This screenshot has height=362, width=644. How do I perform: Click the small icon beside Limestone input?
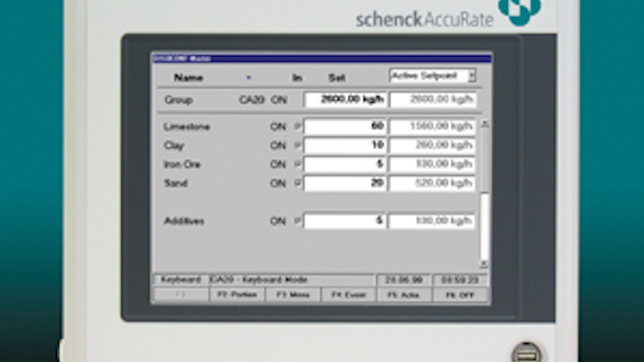pyautogui.click(x=298, y=126)
